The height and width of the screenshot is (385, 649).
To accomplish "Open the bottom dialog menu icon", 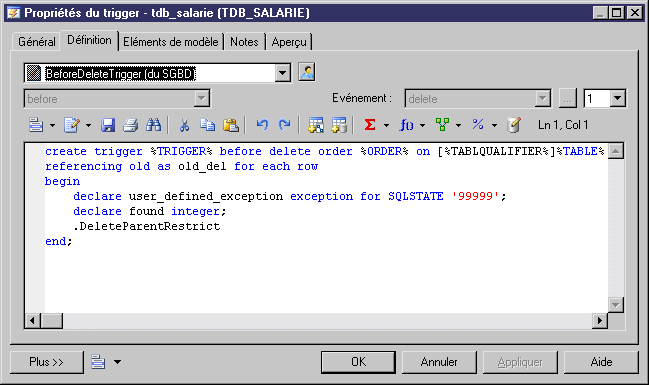I will coord(98,362).
